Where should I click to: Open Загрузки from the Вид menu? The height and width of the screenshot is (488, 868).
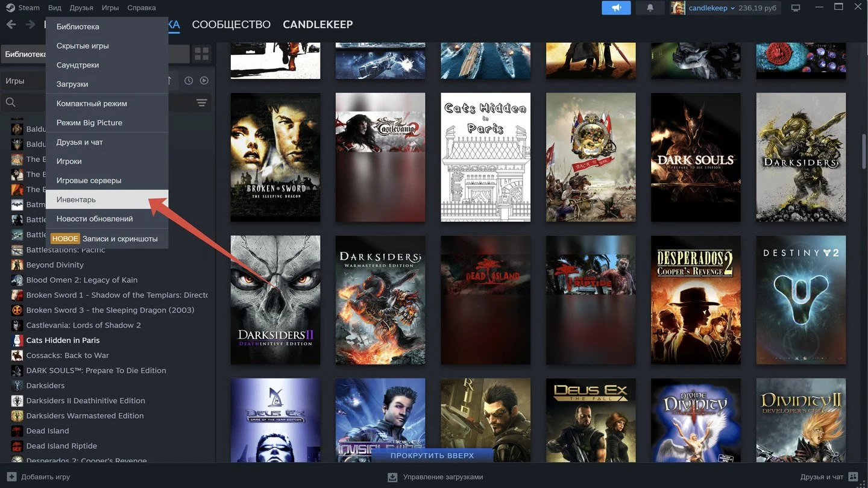tap(107, 84)
